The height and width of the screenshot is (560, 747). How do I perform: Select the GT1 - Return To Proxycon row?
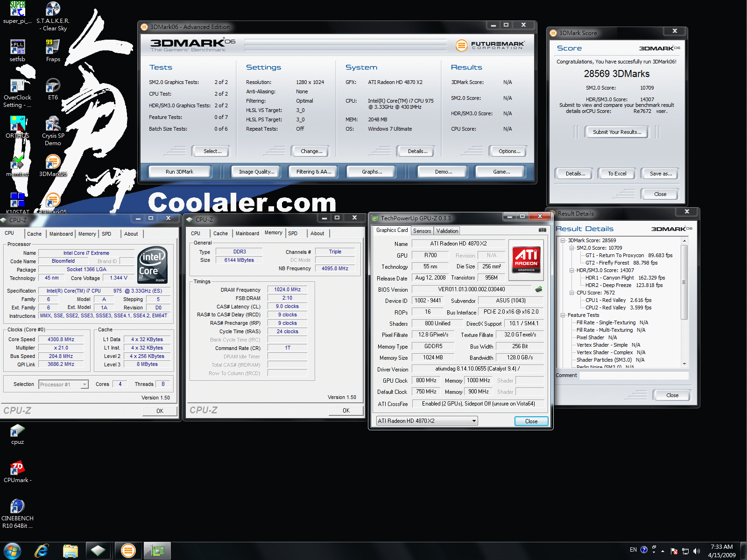629,255
